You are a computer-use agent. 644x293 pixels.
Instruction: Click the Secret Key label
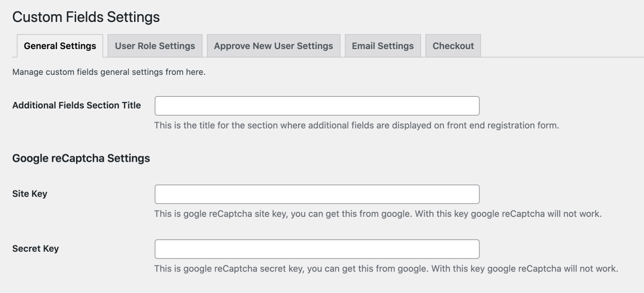point(35,249)
